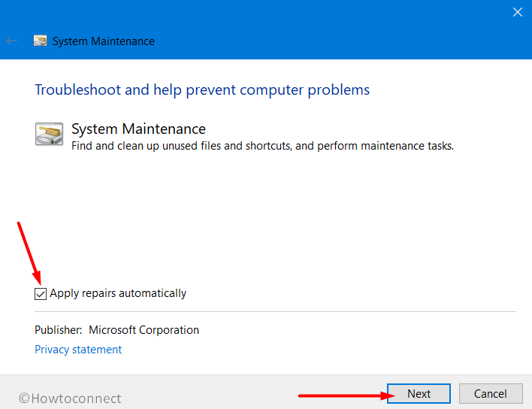Click the small System Maintenance icon in header
Viewport: 532px width, 409px height.
pyautogui.click(x=40, y=41)
